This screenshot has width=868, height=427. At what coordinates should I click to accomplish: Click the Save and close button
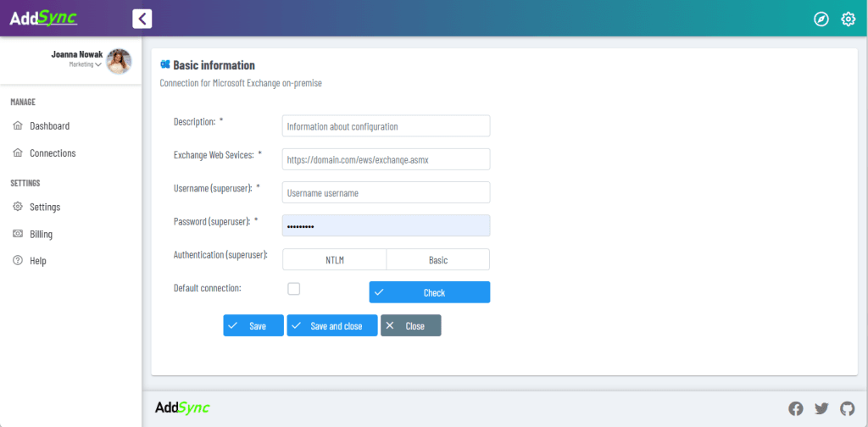[331, 326]
